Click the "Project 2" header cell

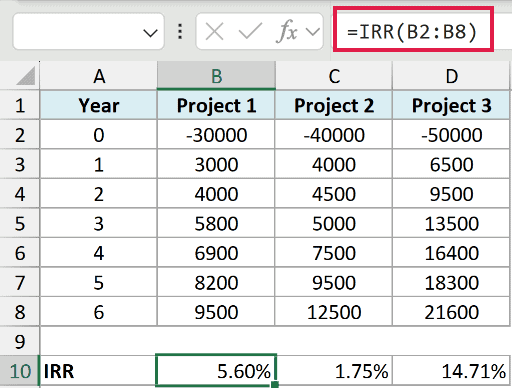(x=334, y=105)
